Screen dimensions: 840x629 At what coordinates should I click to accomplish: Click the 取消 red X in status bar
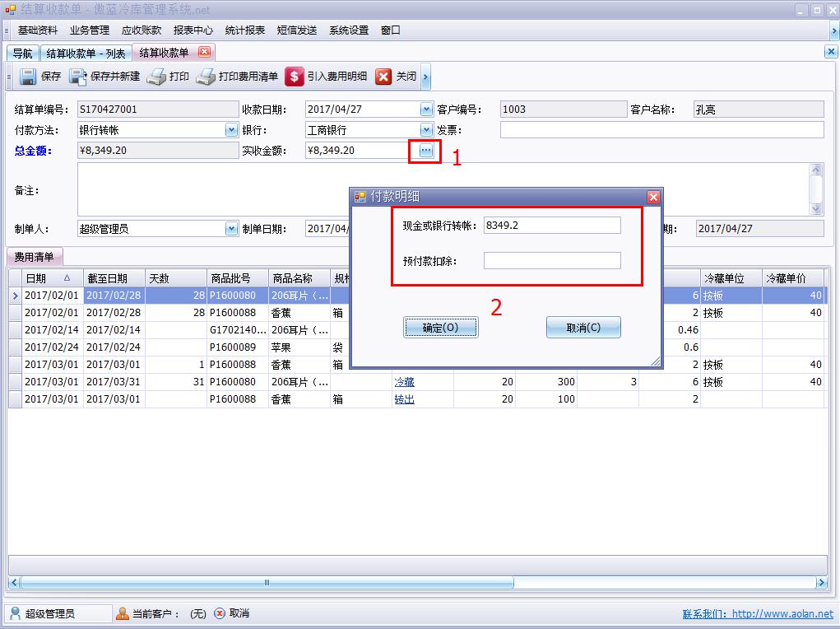(x=218, y=613)
